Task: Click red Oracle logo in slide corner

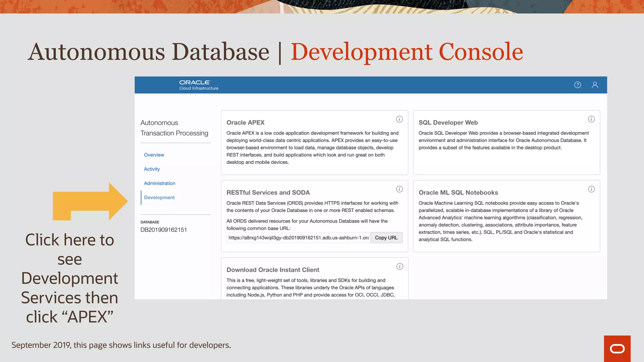Action: pyautogui.click(x=617, y=349)
